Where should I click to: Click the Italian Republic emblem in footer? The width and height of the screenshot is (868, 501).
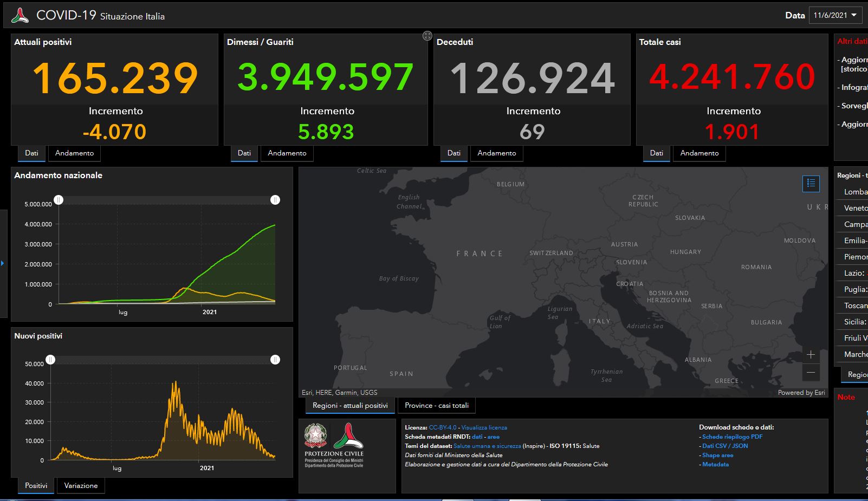click(x=315, y=436)
